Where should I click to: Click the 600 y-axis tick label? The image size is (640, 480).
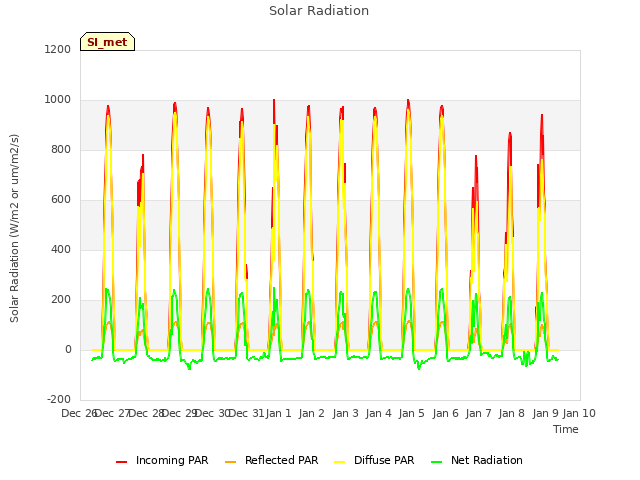click(61, 200)
